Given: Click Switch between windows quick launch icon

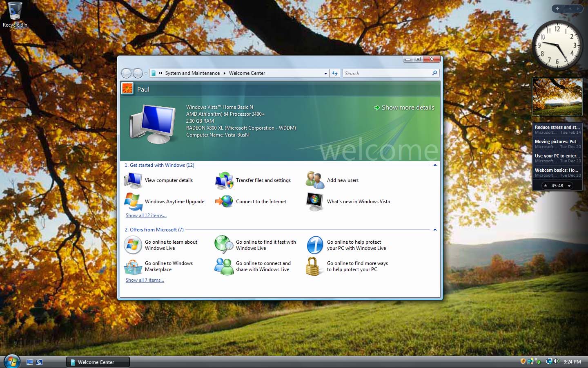Looking at the screenshot, I should [x=39, y=362].
